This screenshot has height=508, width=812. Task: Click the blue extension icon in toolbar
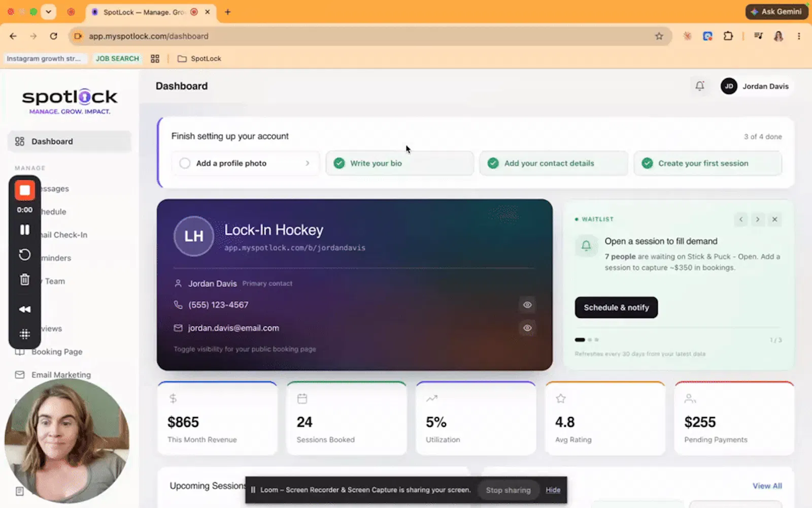(x=707, y=36)
